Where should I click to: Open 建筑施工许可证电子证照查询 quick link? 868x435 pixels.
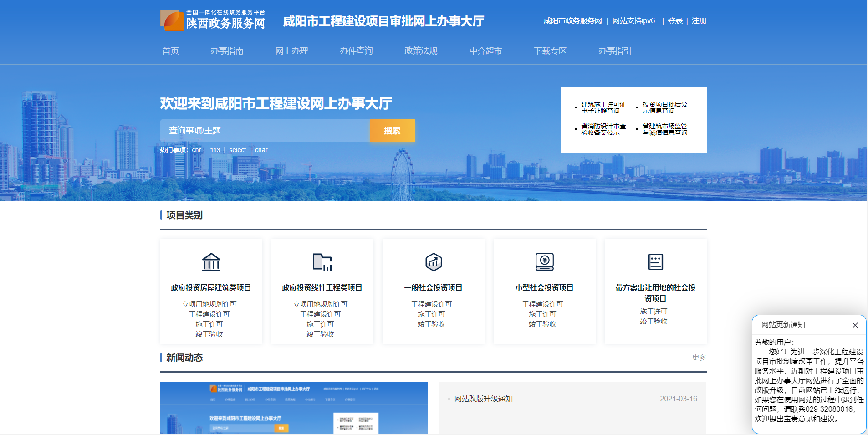(x=603, y=107)
